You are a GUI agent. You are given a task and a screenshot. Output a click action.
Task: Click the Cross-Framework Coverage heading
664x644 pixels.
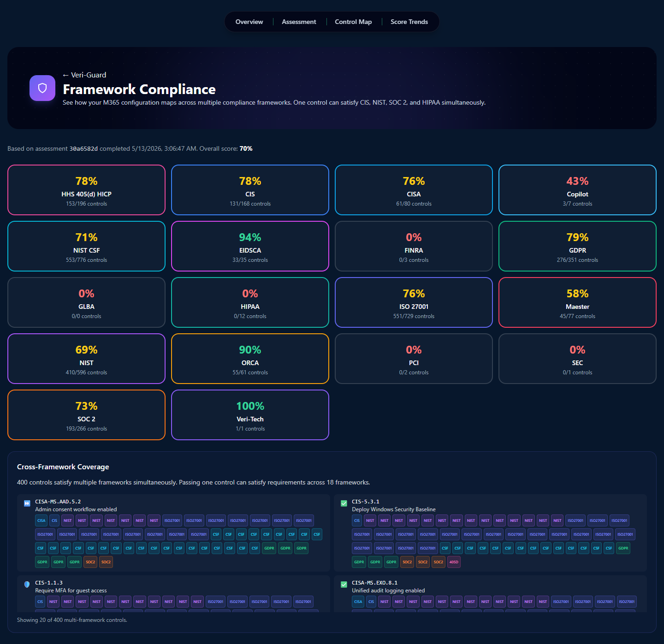coord(63,467)
